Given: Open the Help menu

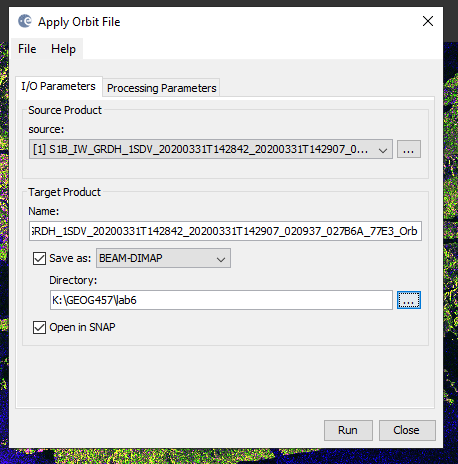Looking at the screenshot, I should tap(63, 49).
